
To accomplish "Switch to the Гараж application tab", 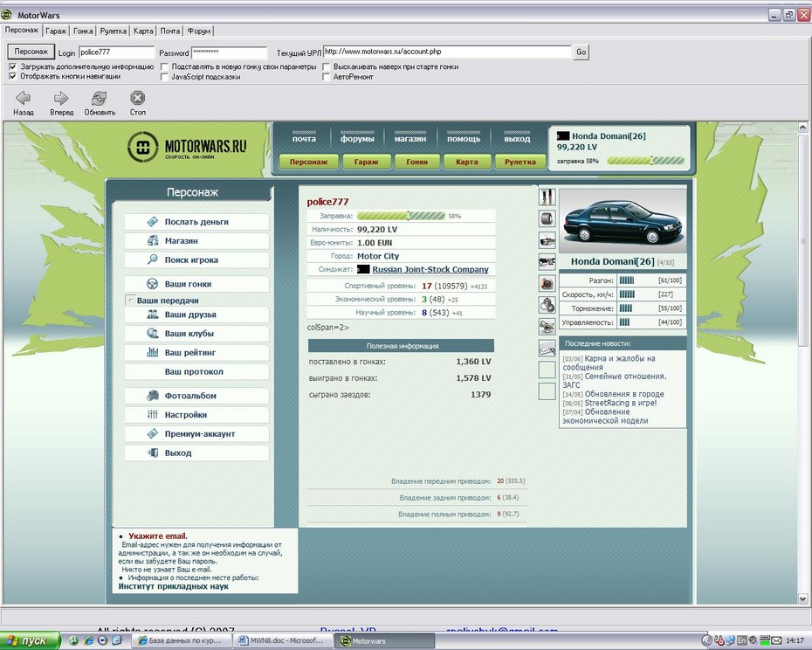I will pyautogui.click(x=56, y=31).
